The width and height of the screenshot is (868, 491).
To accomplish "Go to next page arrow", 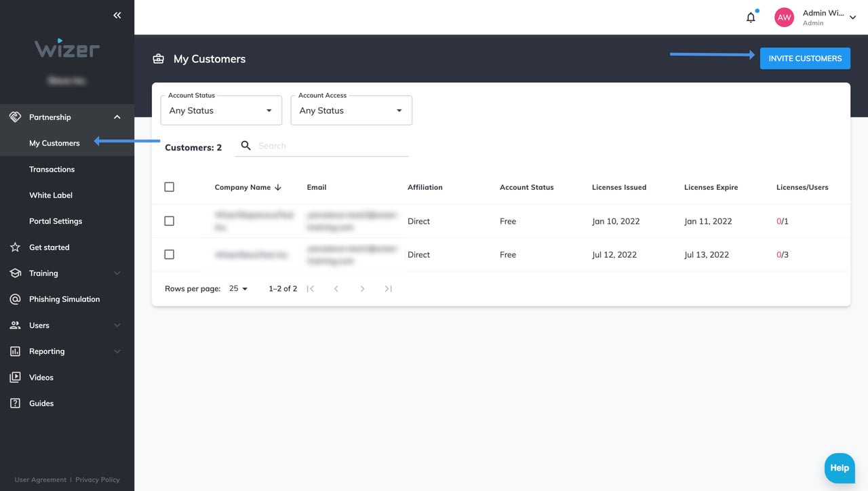I will (x=362, y=289).
